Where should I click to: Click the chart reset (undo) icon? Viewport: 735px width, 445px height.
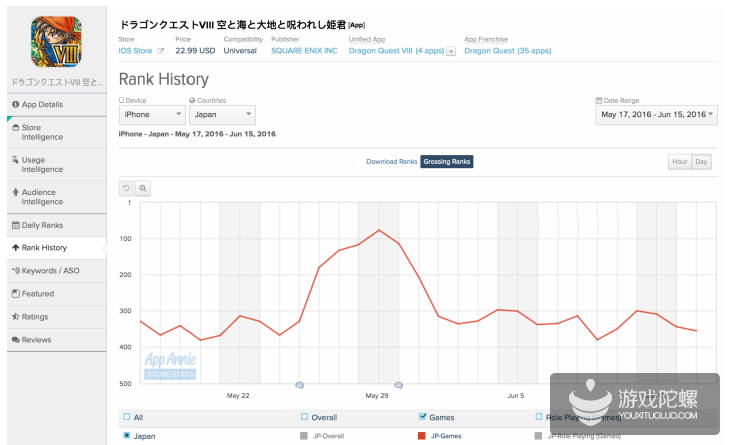126,187
